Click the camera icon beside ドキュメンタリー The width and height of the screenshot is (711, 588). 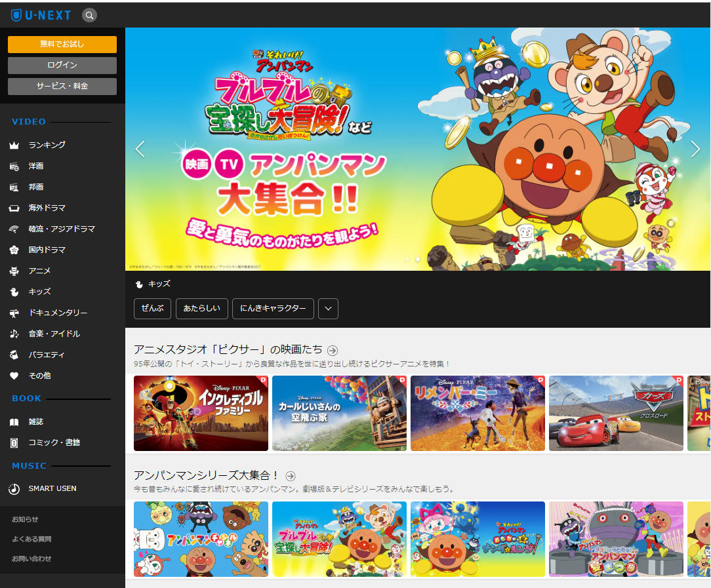14,313
